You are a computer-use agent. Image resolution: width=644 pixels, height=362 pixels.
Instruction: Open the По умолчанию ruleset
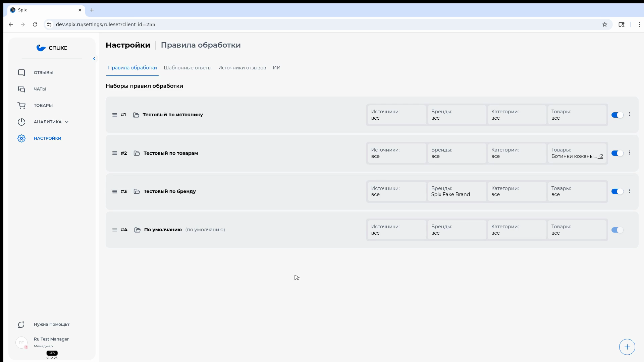pyautogui.click(x=163, y=230)
